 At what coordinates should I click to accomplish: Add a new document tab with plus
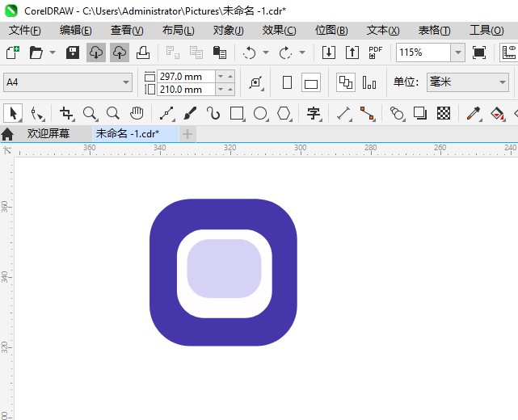pyautogui.click(x=187, y=134)
